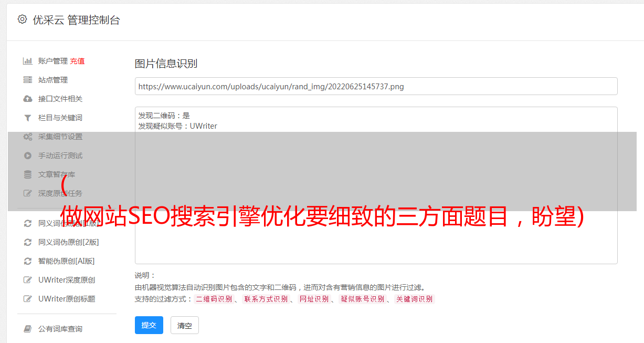This screenshot has width=644, height=343.
Task: Click the filter funnel icon for 栏目与关键词
Action: 28,118
